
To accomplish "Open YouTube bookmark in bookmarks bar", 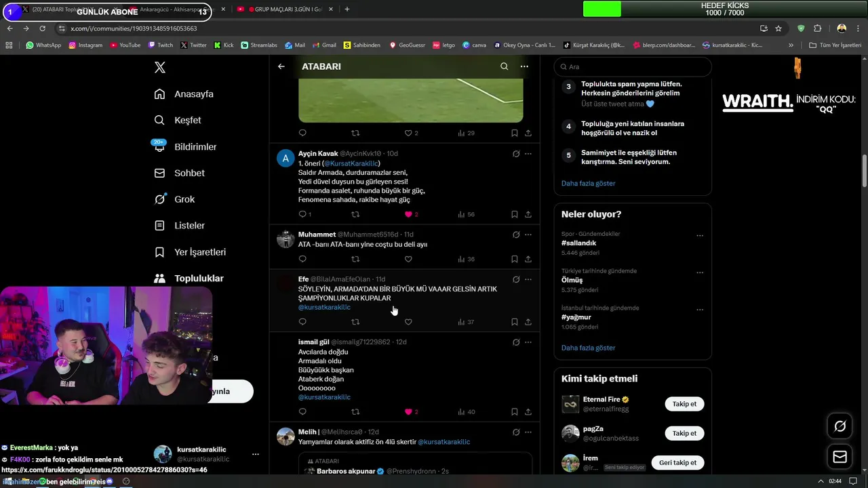I will 125,45.
